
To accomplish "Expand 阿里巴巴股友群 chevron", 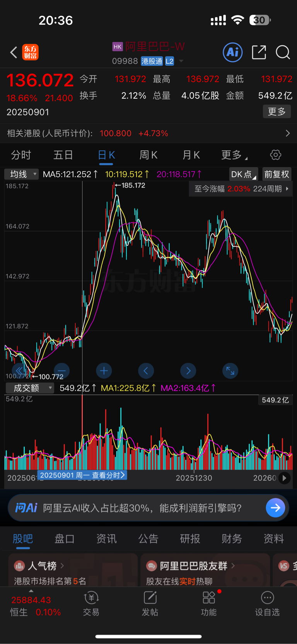I will pyautogui.click(x=233, y=566).
